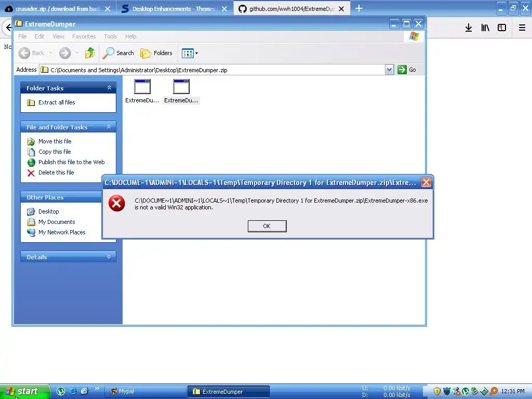Close the Desktop Enhancements tab
The image size is (532, 399).
(x=224, y=9)
